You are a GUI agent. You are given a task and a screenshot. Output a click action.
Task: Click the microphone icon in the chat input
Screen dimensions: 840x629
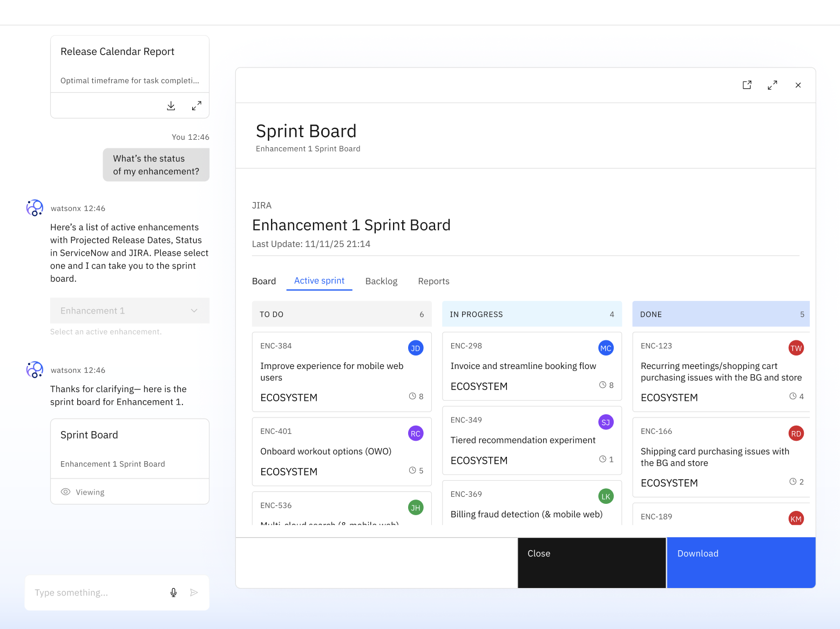click(x=174, y=592)
